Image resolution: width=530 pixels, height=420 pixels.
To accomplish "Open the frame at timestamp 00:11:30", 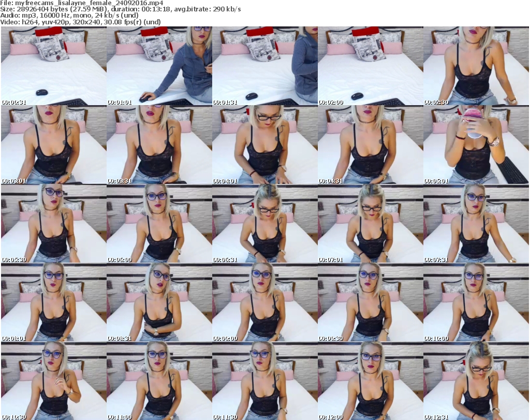I will [264, 381].
